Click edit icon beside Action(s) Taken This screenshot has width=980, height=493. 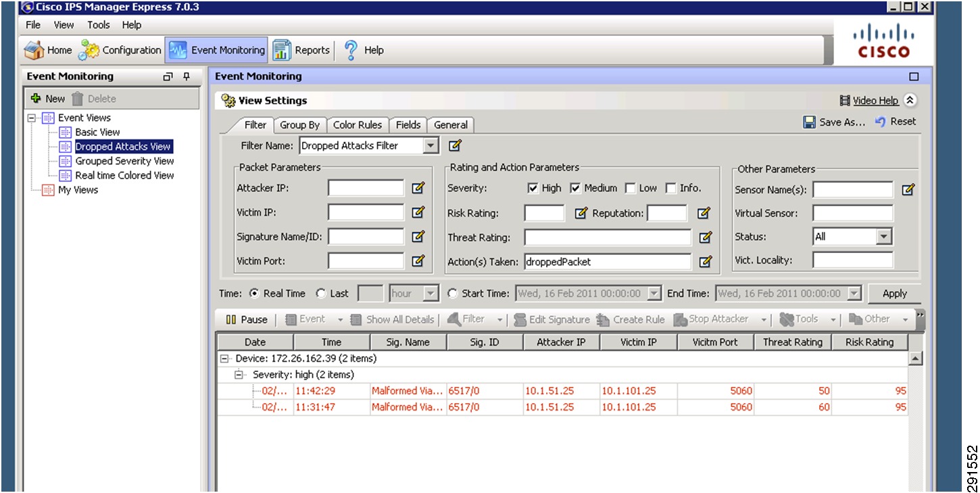pyautogui.click(x=706, y=262)
